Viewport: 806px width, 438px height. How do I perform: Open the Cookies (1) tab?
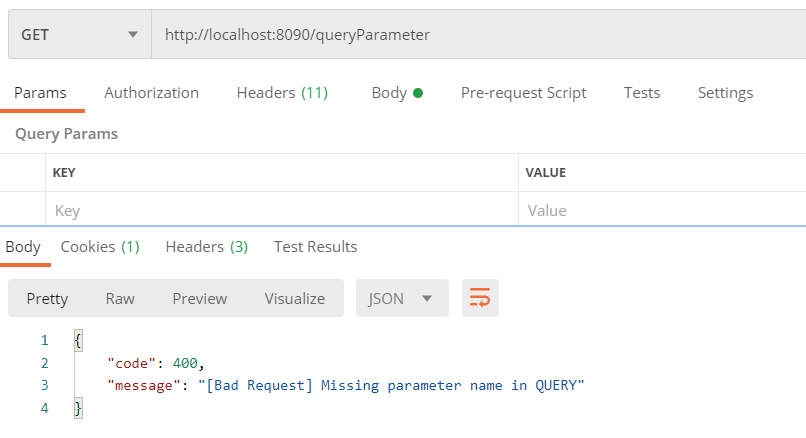100,247
